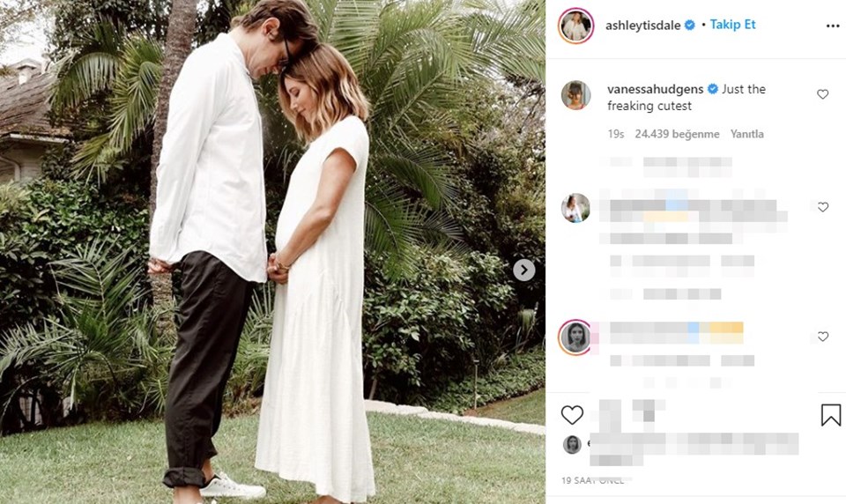Open third commenter's story-ring avatar

click(x=575, y=337)
